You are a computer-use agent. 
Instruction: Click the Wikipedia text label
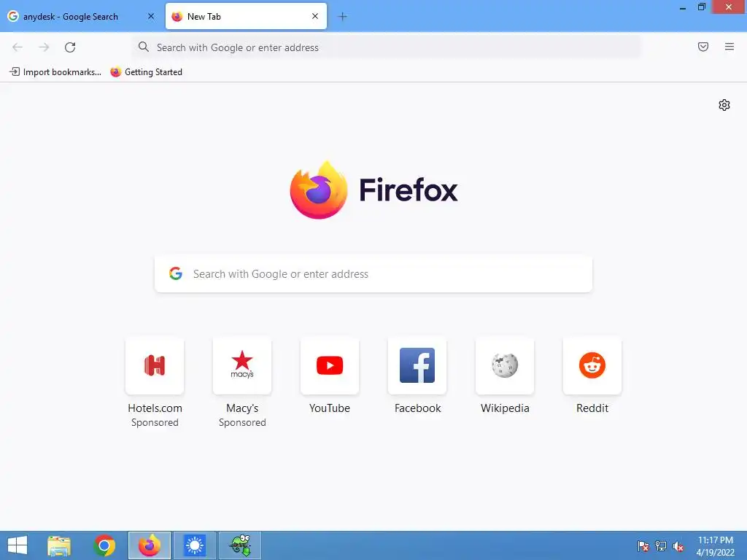tap(505, 408)
